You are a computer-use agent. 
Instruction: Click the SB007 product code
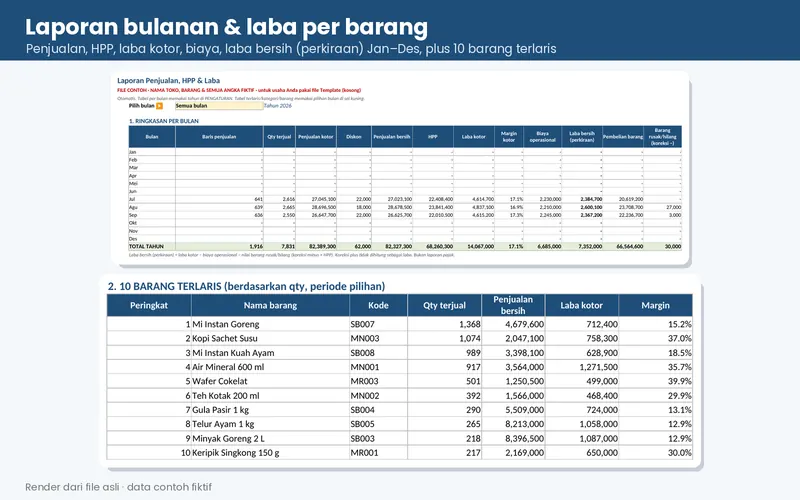click(x=362, y=324)
